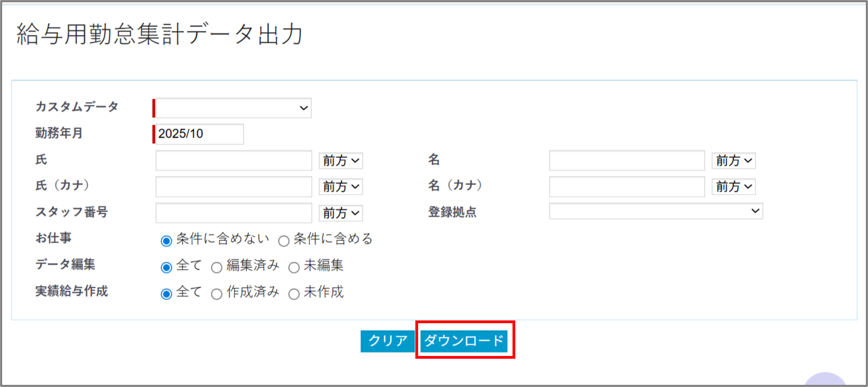Click the 勤務年月 field label
Viewport: 868px width, 387px height.
point(59,133)
